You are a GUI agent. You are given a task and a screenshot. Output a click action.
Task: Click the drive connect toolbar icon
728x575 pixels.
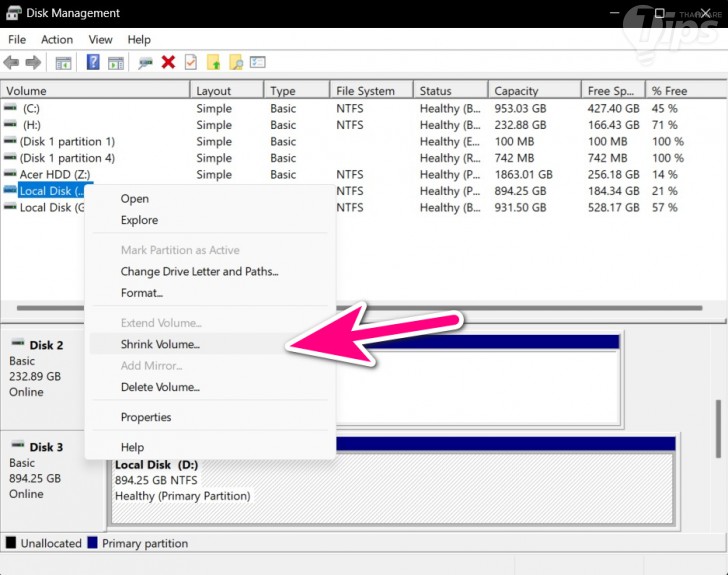coord(145,63)
